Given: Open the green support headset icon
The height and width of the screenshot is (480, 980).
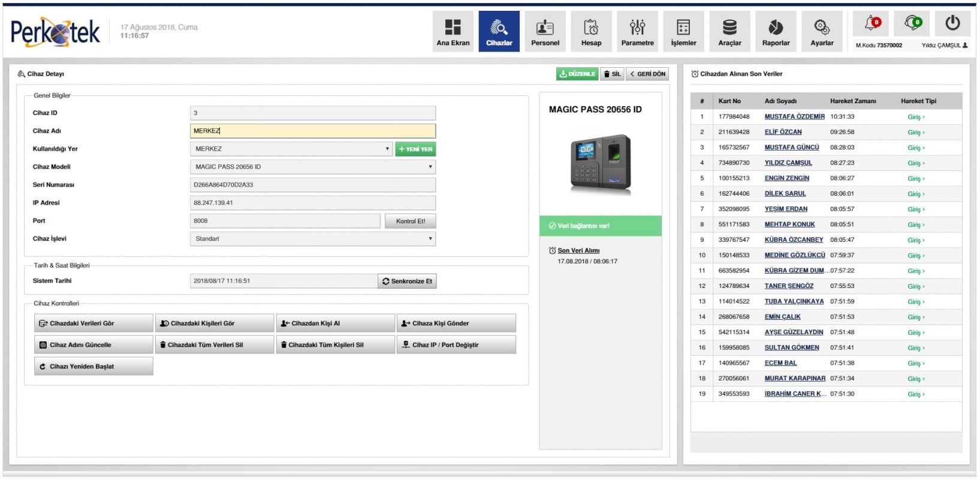Looking at the screenshot, I should [x=913, y=23].
